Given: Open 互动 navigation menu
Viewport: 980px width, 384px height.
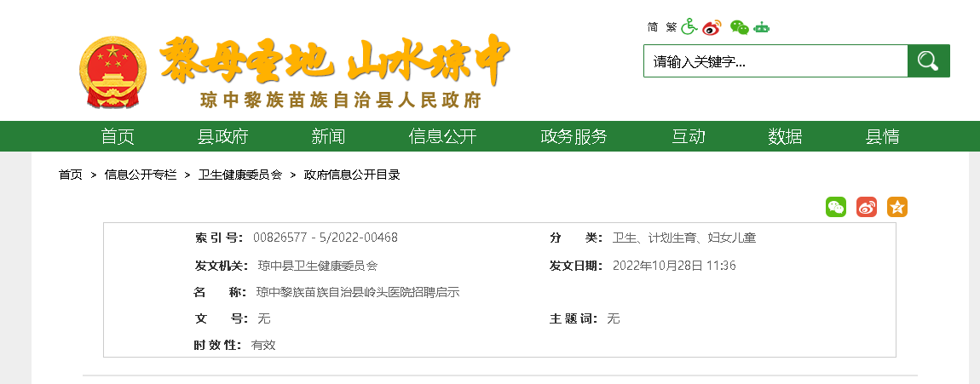Looking at the screenshot, I should (689, 136).
